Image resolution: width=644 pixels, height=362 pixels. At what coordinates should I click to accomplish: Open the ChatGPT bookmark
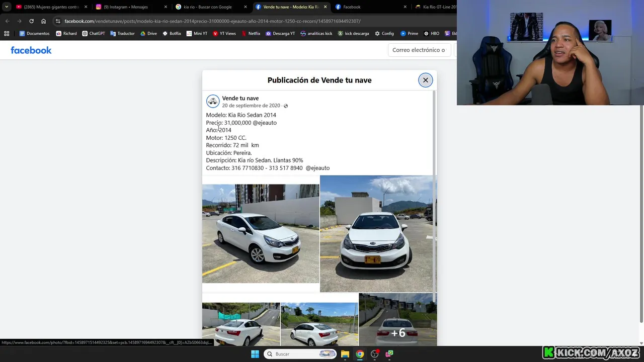pyautogui.click(x=94, y=34)
